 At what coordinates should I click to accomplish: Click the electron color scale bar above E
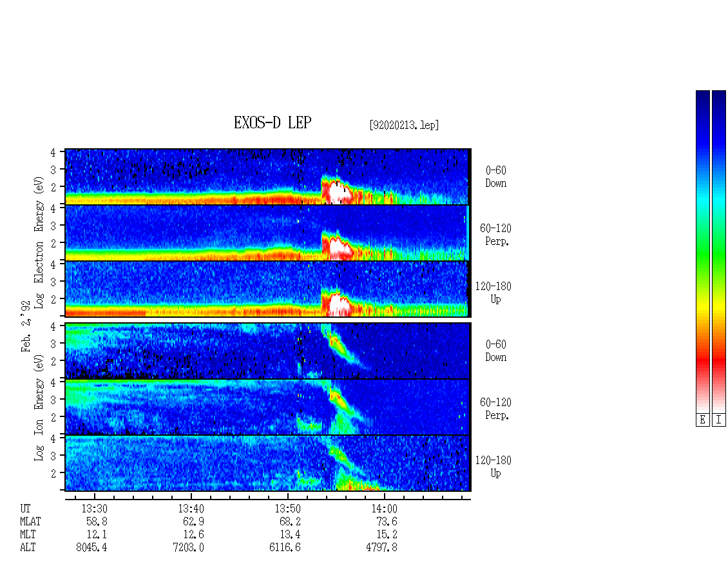702,251
